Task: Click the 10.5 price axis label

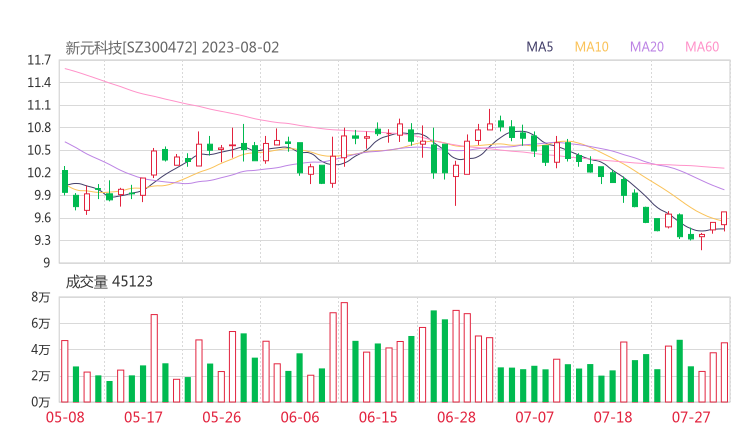Action: (x=39, y=151)
